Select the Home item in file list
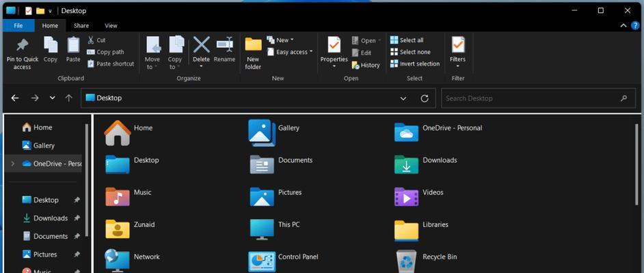This screenshot has width=644, height=273. [129, 132]
